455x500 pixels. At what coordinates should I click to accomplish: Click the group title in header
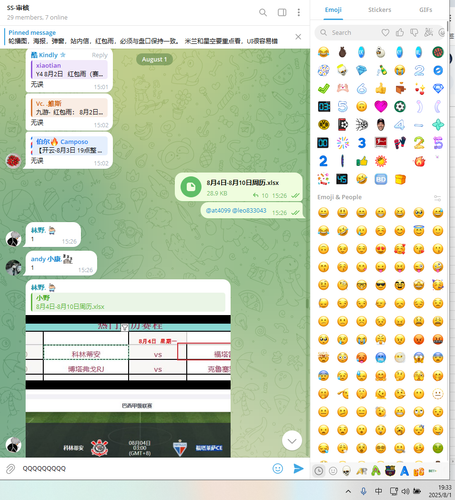tap(18, 7)
